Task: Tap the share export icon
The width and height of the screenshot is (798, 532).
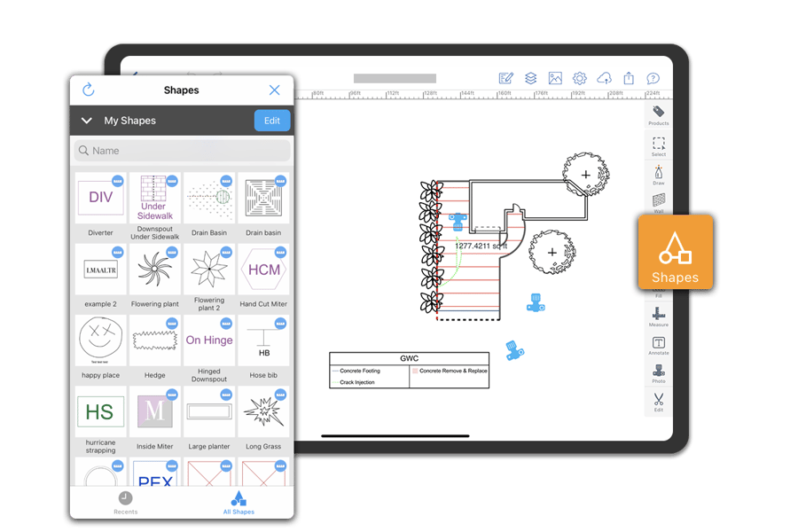Action: tap(629, 78)
